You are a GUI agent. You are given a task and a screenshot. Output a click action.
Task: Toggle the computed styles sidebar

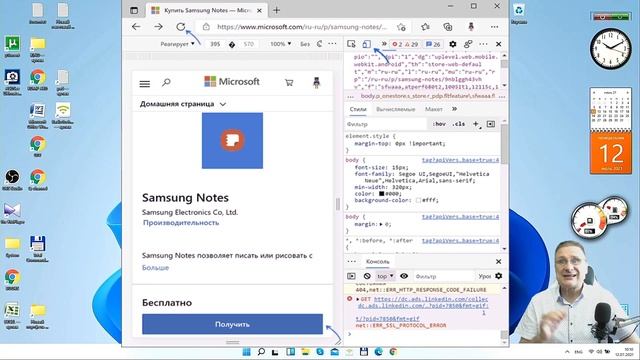(x=491, y=124)
